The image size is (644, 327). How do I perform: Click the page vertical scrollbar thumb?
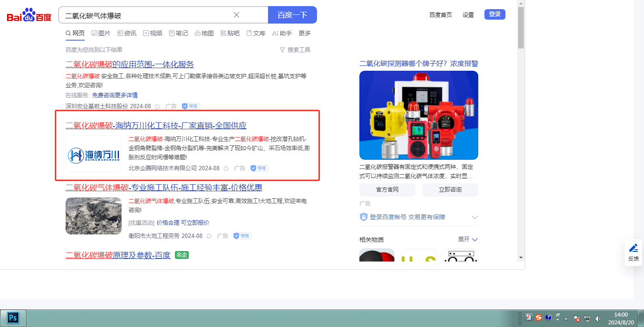[521, 27]
